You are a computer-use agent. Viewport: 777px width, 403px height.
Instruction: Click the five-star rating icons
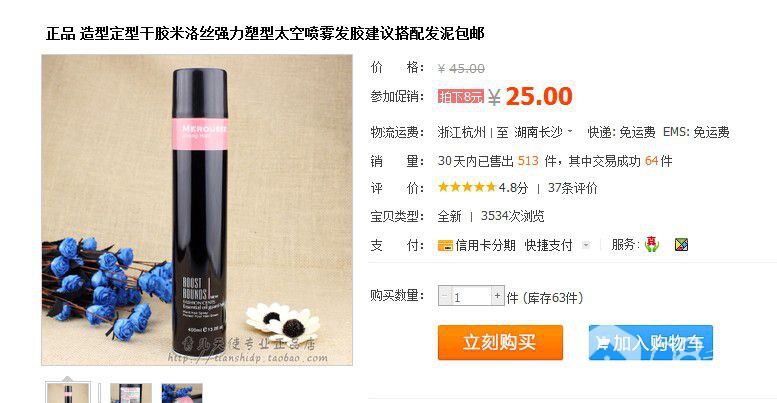(467, 187)
